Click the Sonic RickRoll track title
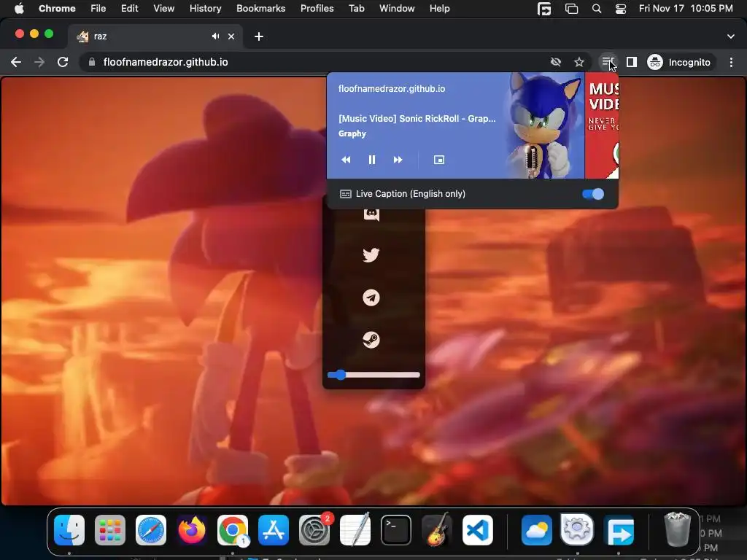This screenshot has width=747, height=560. tap(417, 119)
